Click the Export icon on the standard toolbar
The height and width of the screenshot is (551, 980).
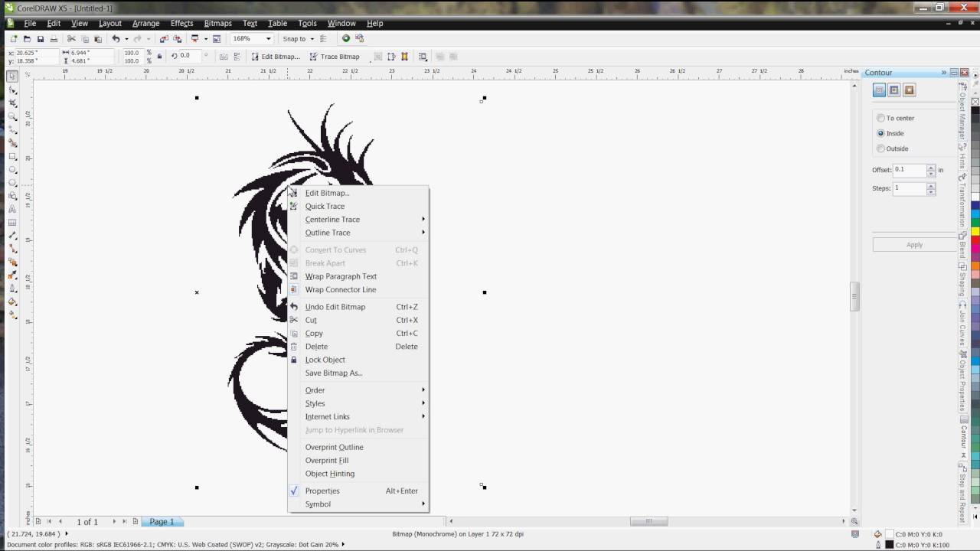pyautogui.click(x=178, y=37)
